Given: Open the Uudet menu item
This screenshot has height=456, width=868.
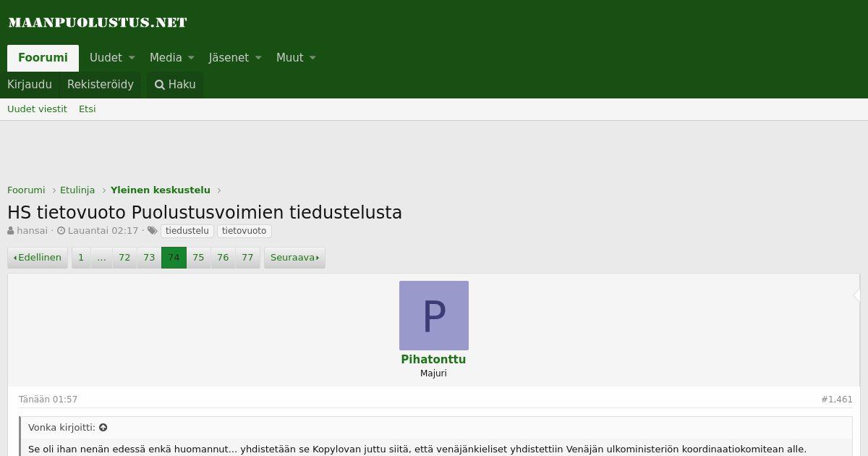Looking at the screenshot, I should (x=106, y=58).
